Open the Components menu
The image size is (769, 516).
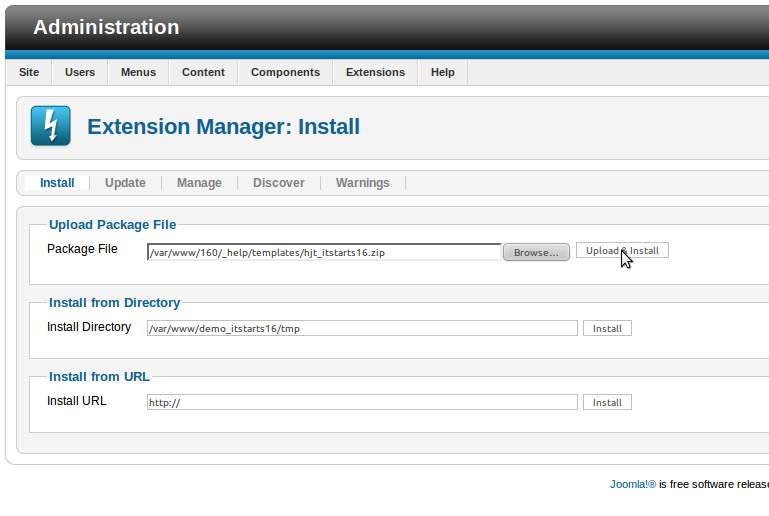click(285, 72)
